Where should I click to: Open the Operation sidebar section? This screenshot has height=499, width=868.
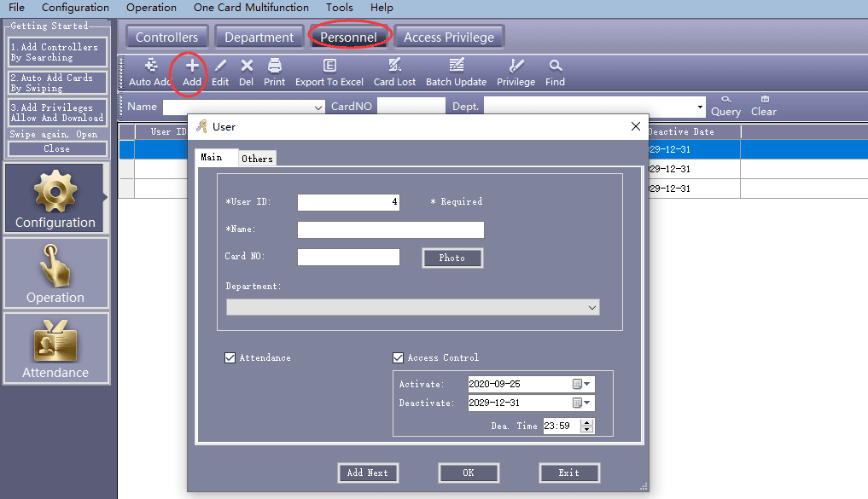coord(56,273)
